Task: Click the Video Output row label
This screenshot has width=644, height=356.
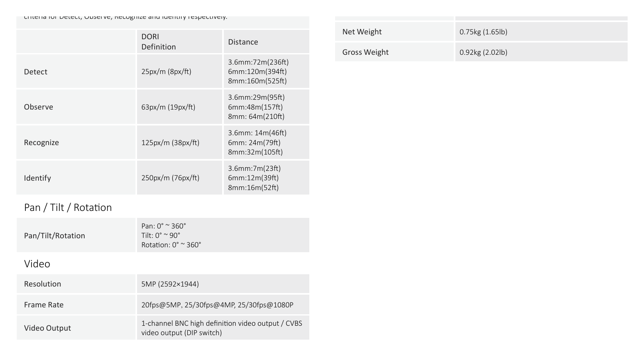Action: (x=47, y=328)
